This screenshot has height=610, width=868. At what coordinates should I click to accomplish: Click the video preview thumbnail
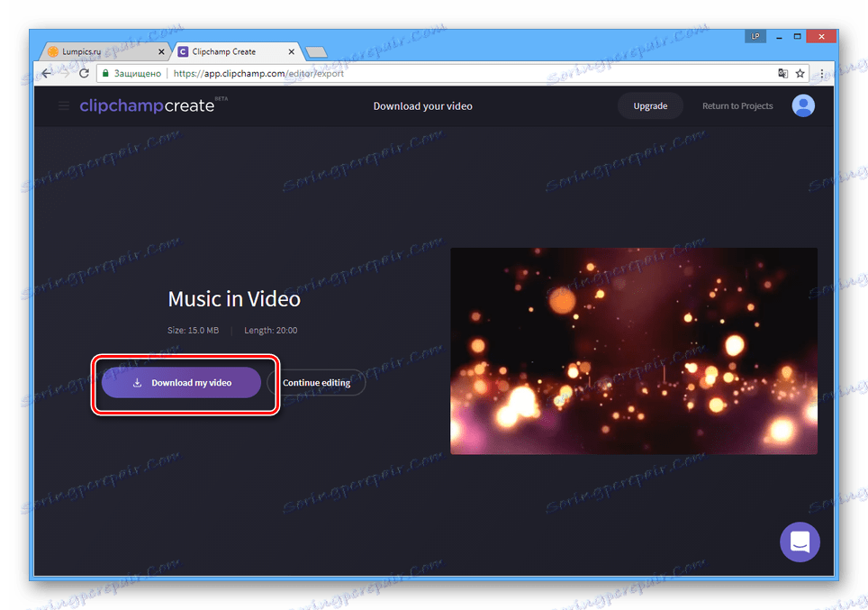(633, 351)
